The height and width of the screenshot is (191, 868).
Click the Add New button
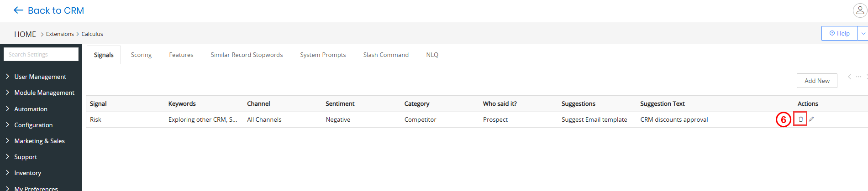click(x=817, y=81)
